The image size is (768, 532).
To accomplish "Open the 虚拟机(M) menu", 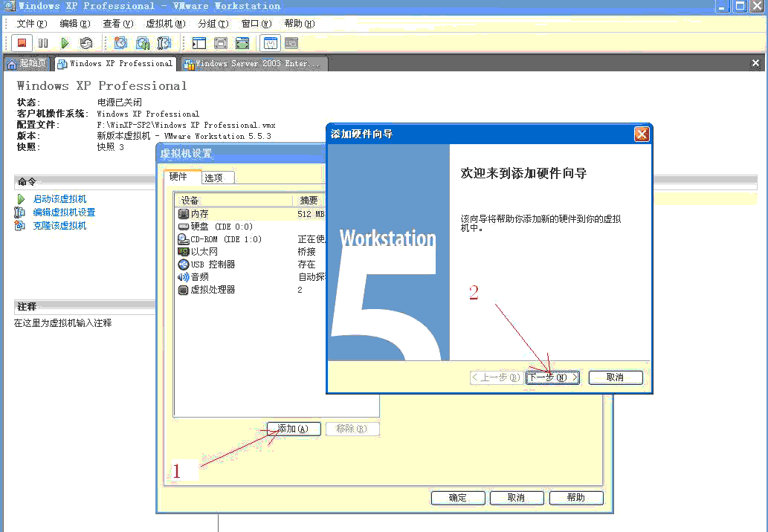I will (166, 24).
